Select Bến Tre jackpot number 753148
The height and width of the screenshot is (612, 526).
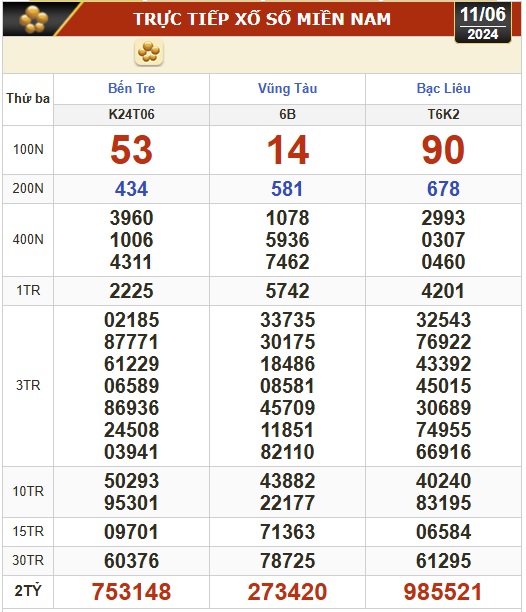pyautogui.click(x=132, y=592)
